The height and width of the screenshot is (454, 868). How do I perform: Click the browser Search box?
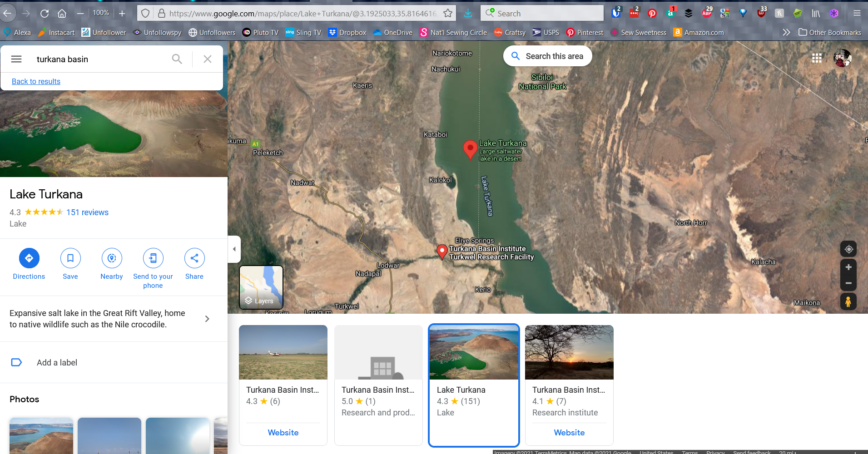[x=542, y=13]
